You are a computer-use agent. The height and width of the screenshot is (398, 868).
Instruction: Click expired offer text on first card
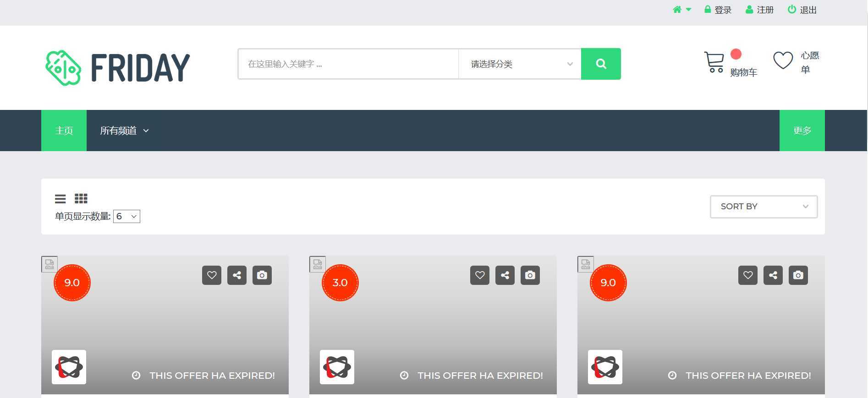[x=212, y=376]
